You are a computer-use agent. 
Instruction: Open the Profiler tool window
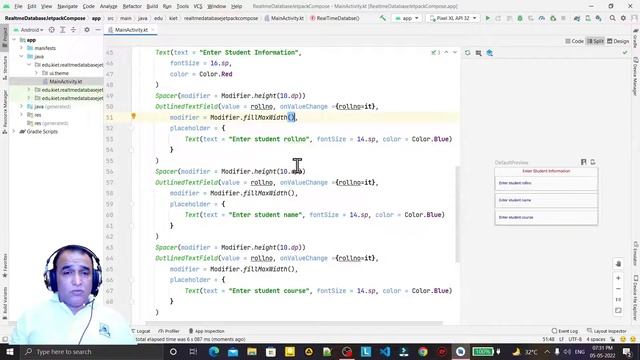coord(169,331)
